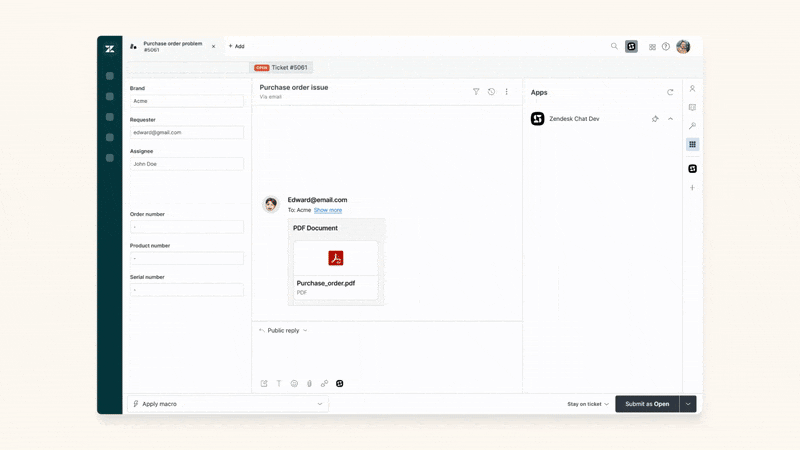Open the help question mark icon
Image resolution: width=800 pixels, height=450 pixels.
(x=666, y=46)
